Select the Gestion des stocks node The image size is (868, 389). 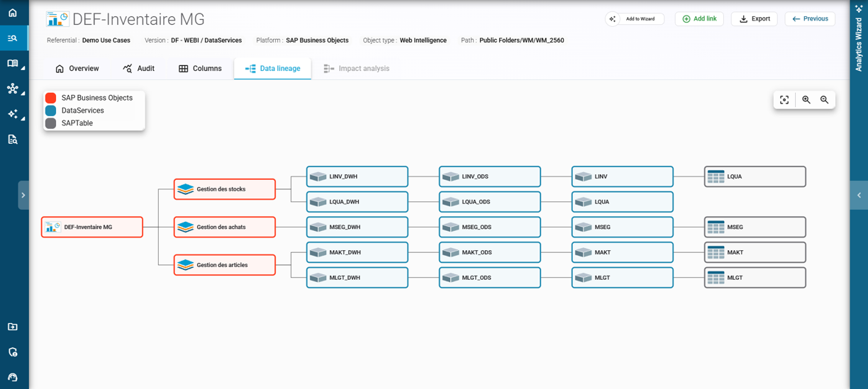click(224, 189)
